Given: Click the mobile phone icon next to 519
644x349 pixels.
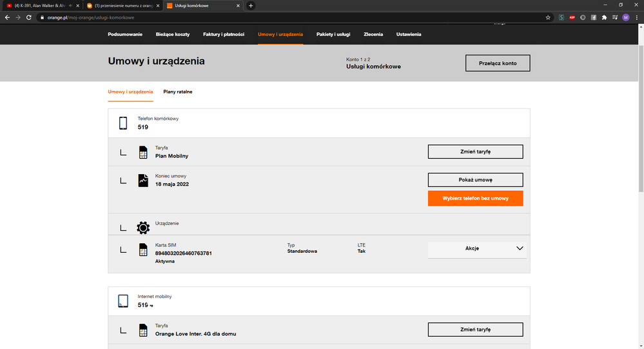Looking at the screenshot, I should coord(123,123).
